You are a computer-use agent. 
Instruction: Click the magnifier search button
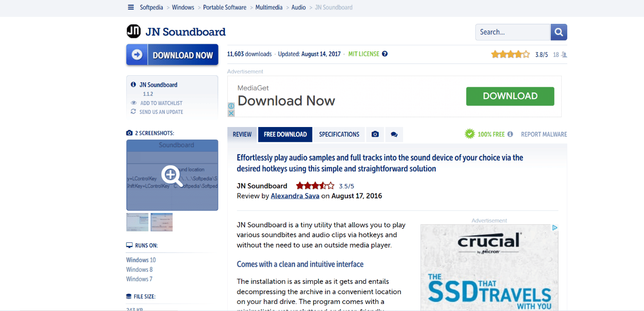(559, 32)
